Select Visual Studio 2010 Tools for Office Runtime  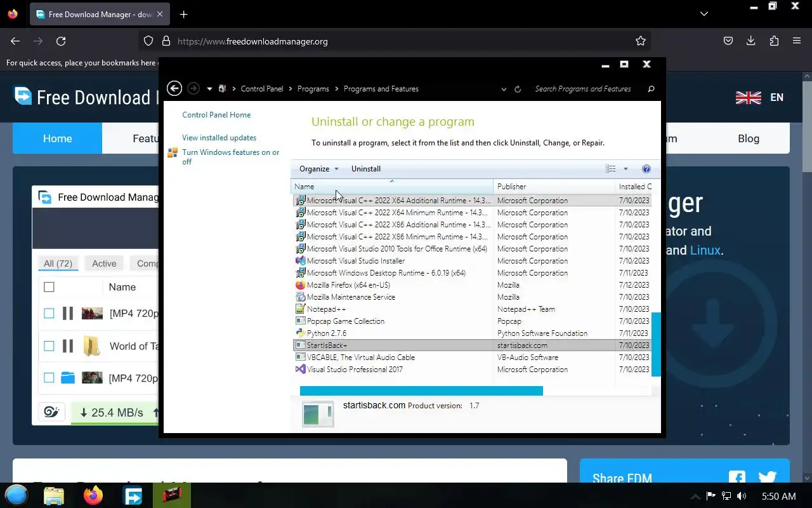(x=472, y=249)
